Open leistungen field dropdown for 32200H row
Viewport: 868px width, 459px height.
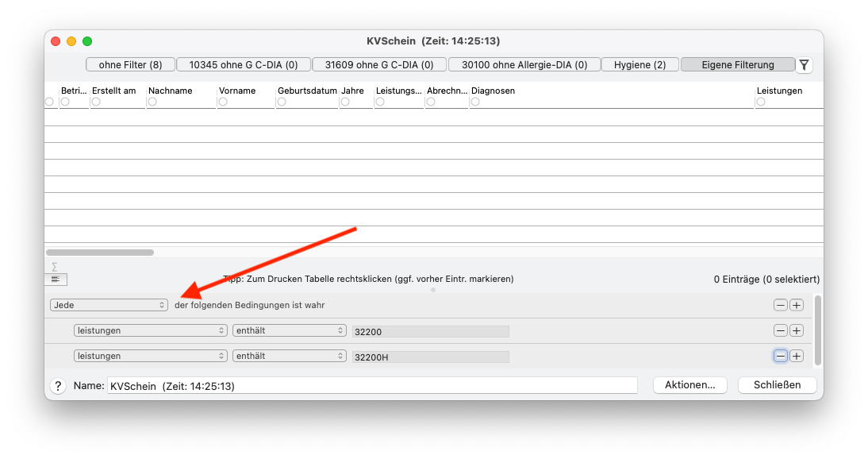click(151, 356)
